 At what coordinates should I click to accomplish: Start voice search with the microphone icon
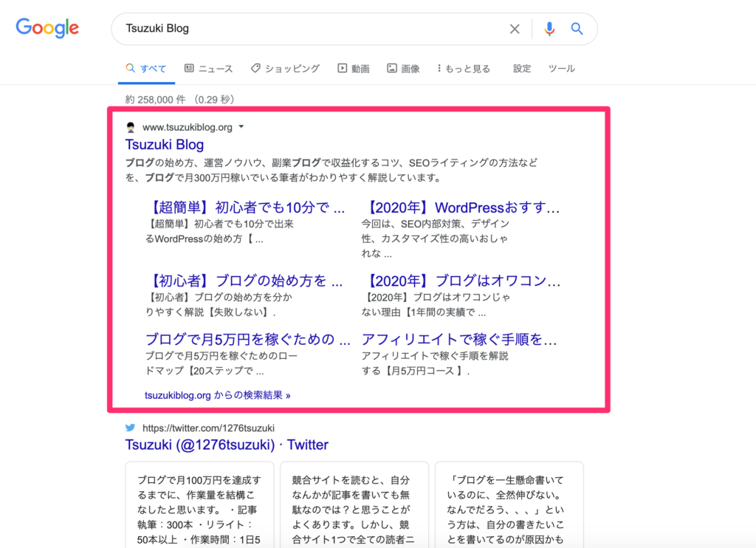(549, 29)
